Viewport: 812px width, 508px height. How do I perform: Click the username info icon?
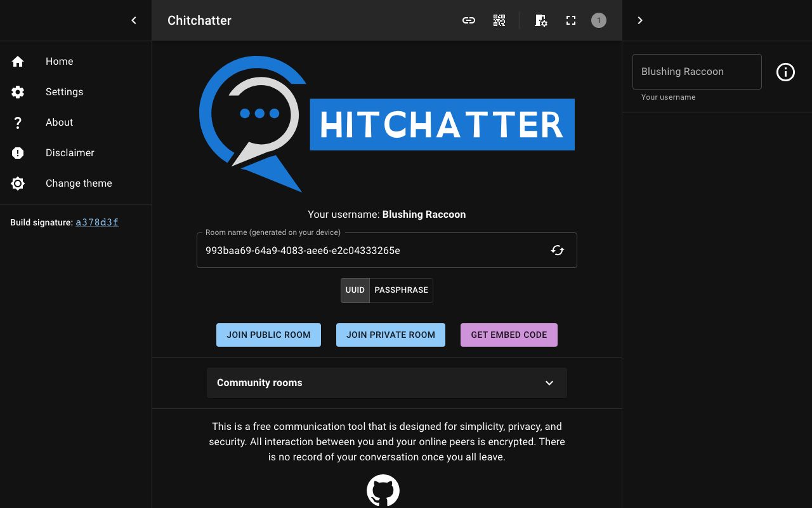pos(785,72)
